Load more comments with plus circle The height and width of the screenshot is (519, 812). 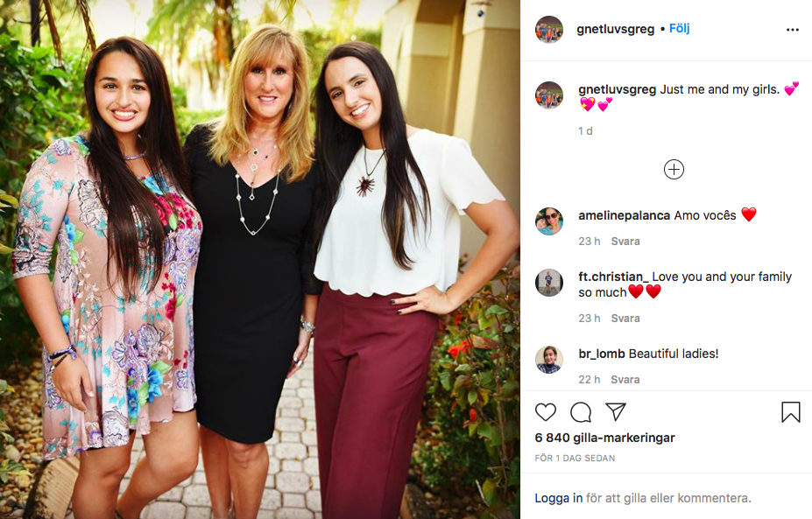pos(674,169)
